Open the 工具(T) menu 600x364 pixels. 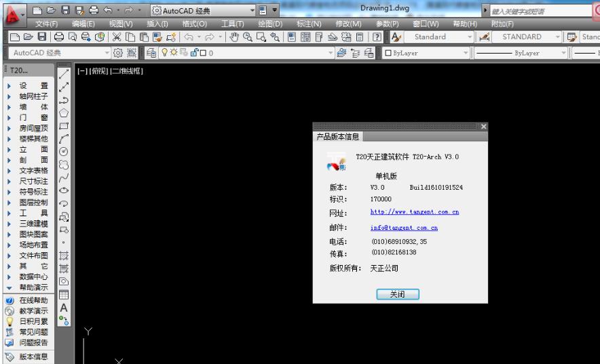point(233,24)
